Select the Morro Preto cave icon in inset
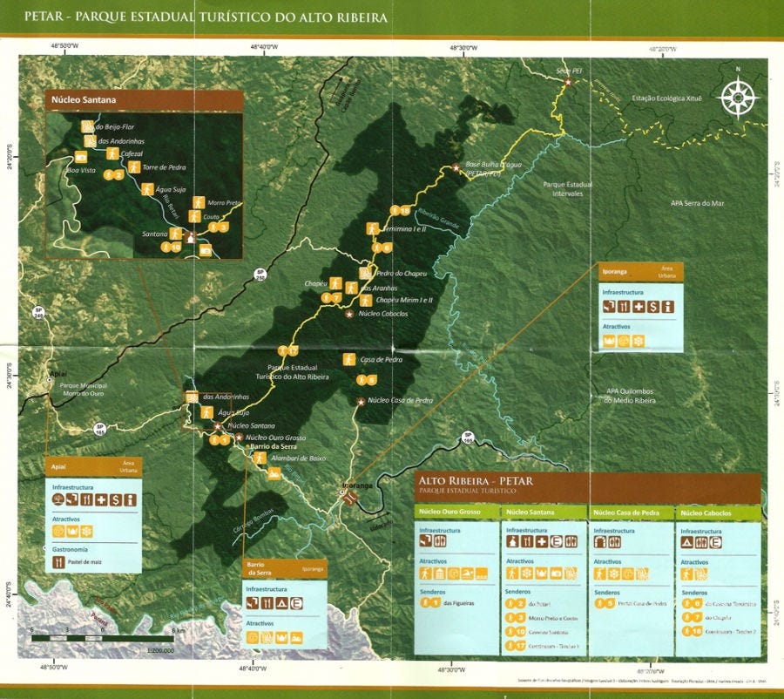Image resolution: width=784 pixels, height=699 pixels. tap(199, 203)
